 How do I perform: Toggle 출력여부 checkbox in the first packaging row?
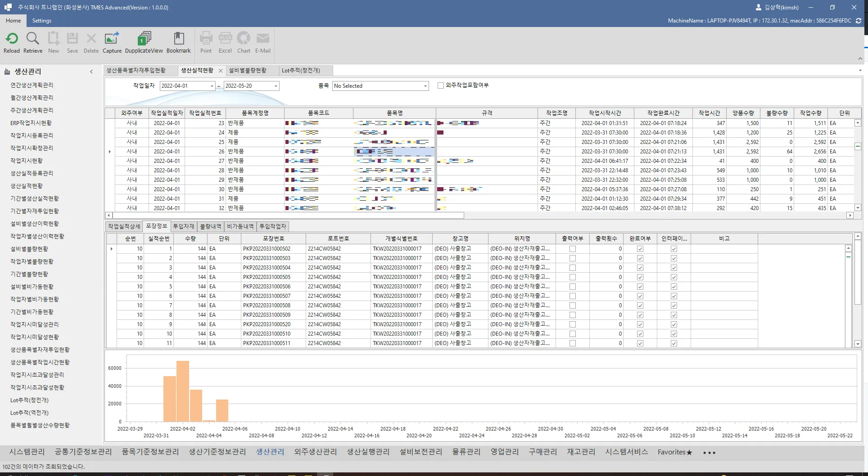(572, 249)
